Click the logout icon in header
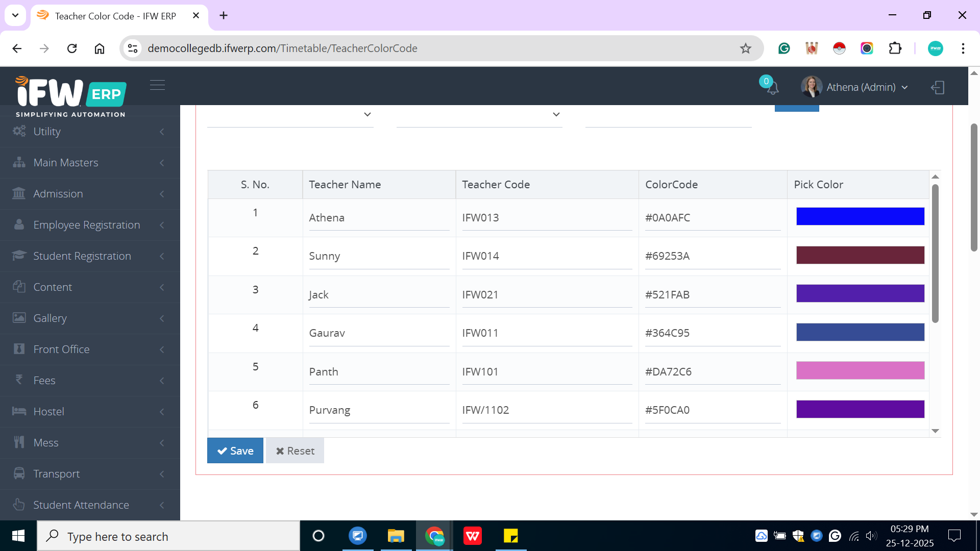Viewport: 980px width, 551px height. click(x=938, y=87)
